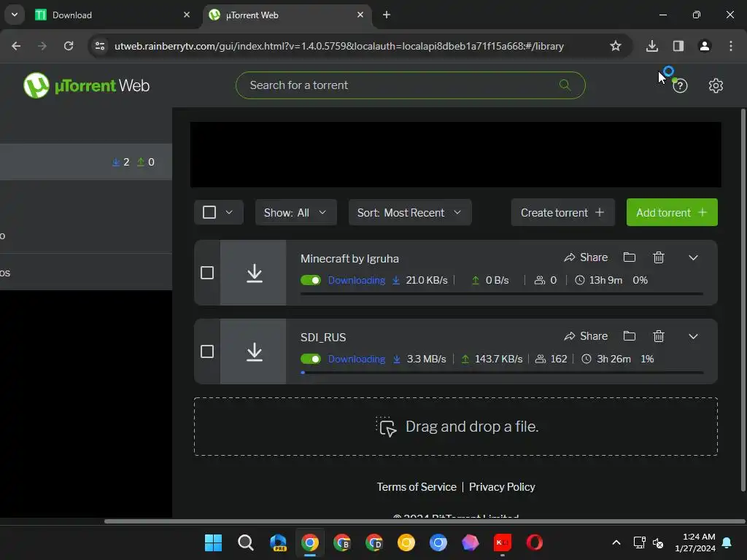747x560 pixels.
Task: Open folder for Minecraft by Igruha
Action: point(630,257)
